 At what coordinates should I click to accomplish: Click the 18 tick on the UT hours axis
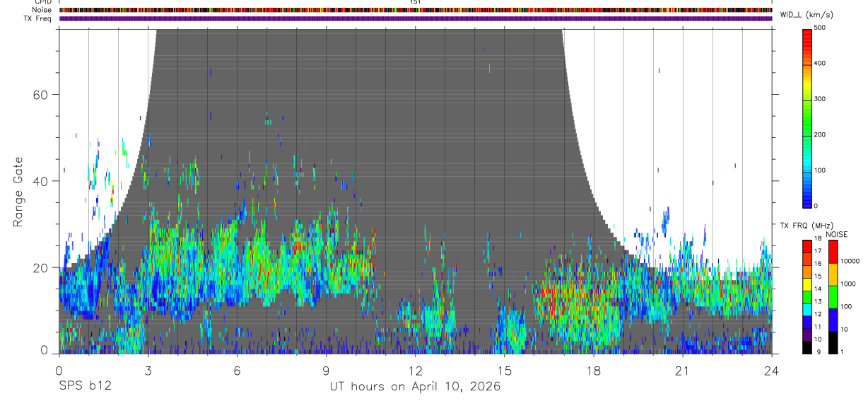coord(594,370)
